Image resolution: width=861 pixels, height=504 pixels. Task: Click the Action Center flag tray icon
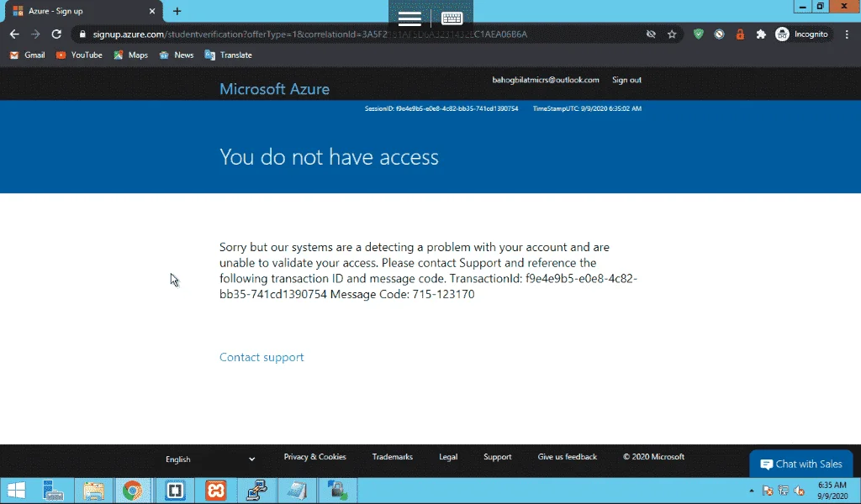[768, 491]
